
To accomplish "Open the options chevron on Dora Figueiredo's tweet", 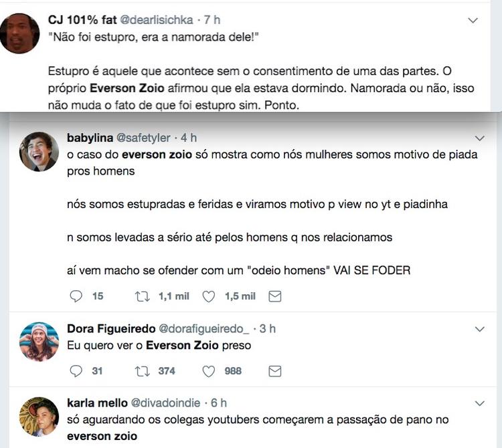I will (x=479, y=329).
